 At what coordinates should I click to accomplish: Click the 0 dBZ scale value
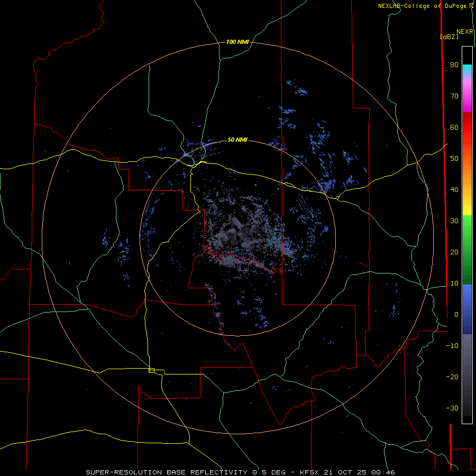[456, 315]
